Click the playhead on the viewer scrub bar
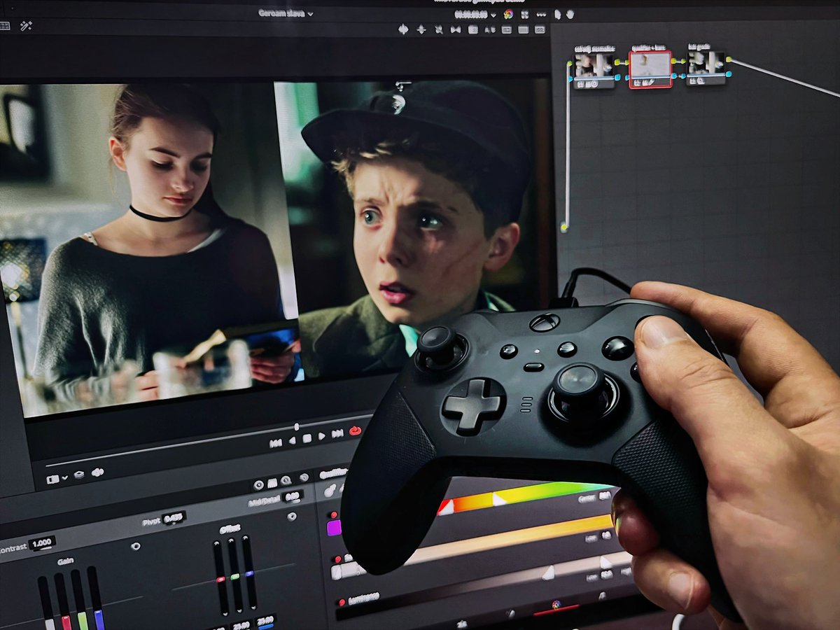Viewport: 840px width, 630px height. point(296,427)
